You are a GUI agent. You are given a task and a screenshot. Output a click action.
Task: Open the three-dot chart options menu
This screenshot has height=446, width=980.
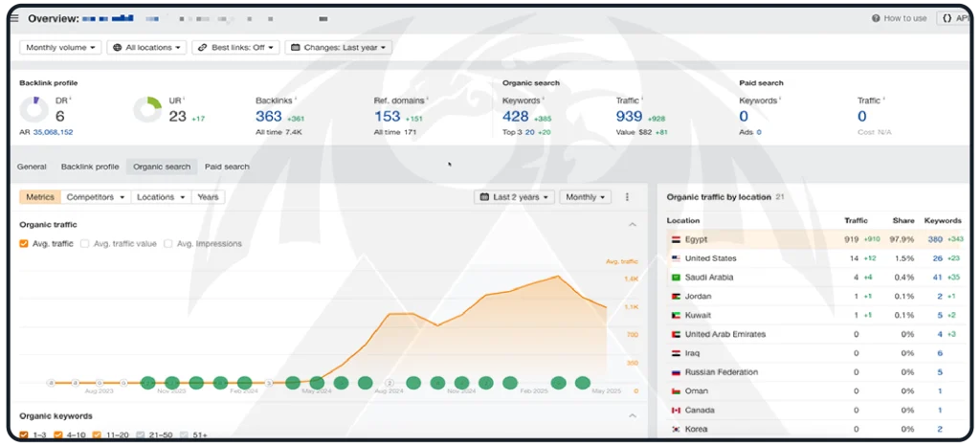click(628, 197)
